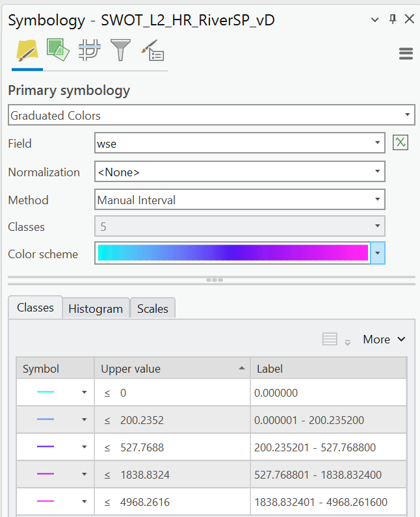Sort by the Upper value column header
This screenshot has height=517, width=420.
[x=172, y=368]
